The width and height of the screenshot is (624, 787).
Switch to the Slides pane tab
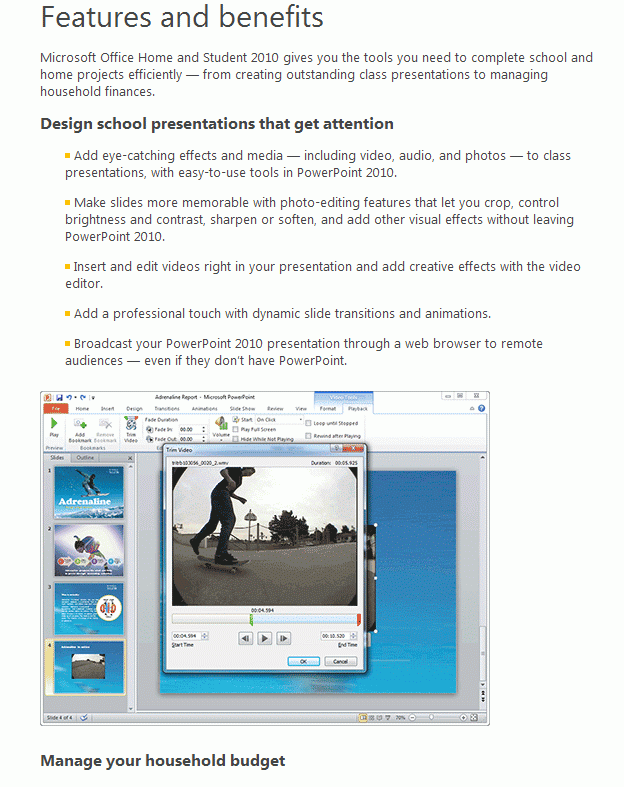(x=57, y=458)
